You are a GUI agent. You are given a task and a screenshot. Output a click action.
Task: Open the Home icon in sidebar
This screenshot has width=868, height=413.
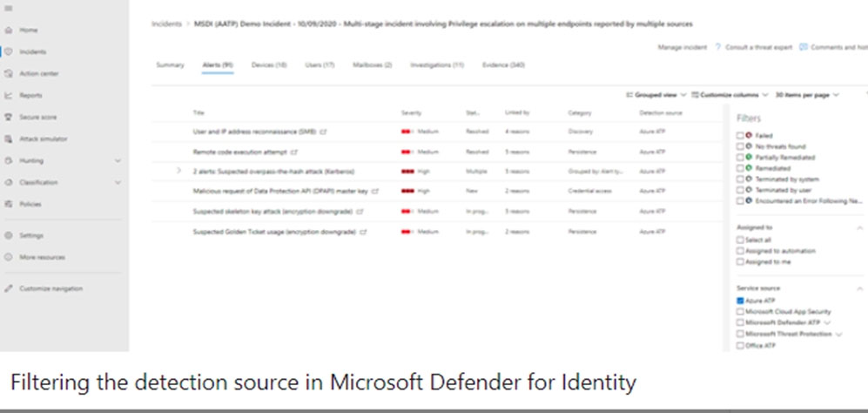(9, 30)
